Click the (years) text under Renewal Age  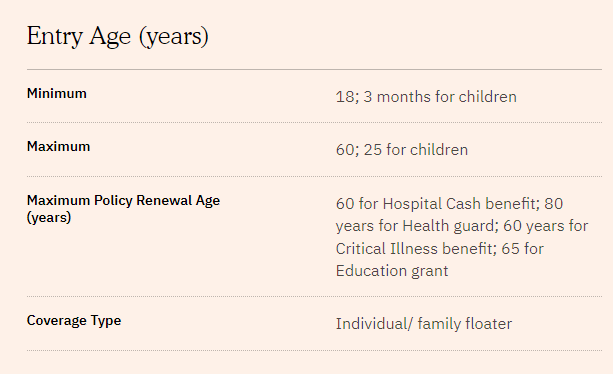pos(49,217)
